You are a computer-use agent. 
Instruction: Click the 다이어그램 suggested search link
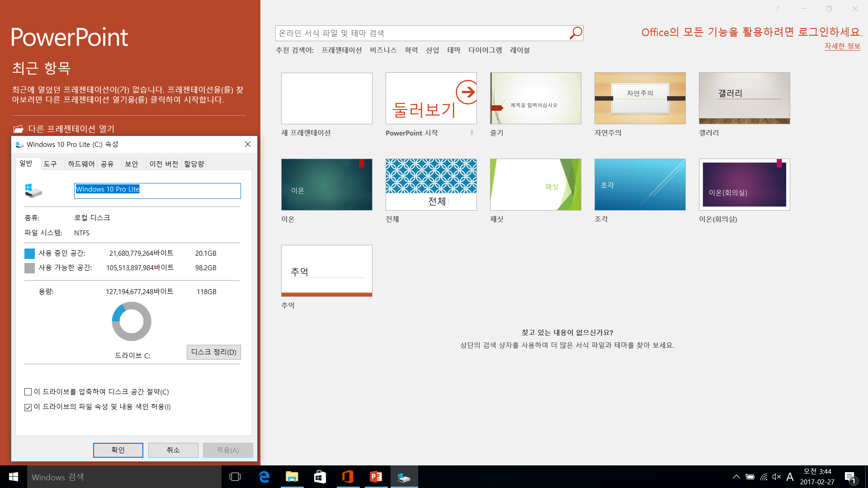click(x=485, y=50)
